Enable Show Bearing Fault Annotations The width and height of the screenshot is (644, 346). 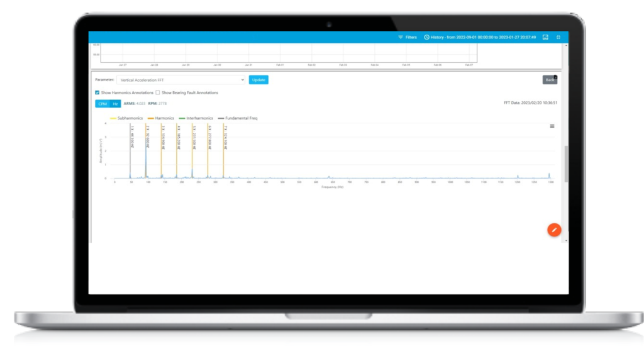158,92
